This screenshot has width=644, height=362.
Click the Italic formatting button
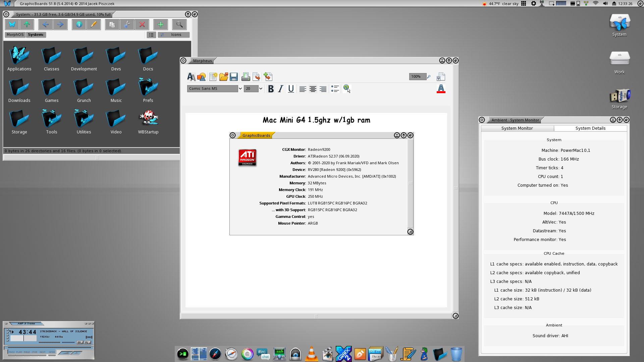[x=281, y=89]
